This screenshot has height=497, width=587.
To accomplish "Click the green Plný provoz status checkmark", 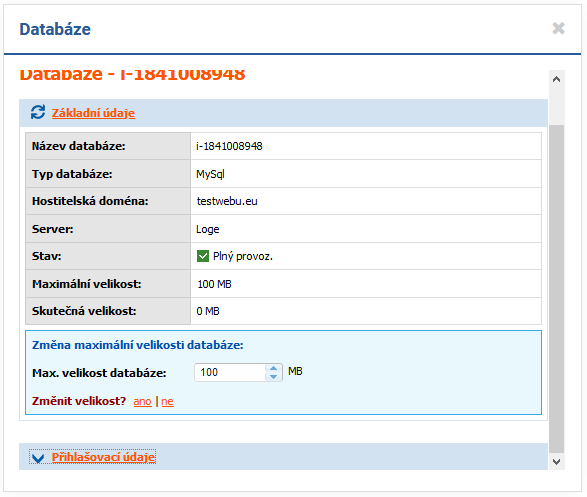I will point(203,256).
